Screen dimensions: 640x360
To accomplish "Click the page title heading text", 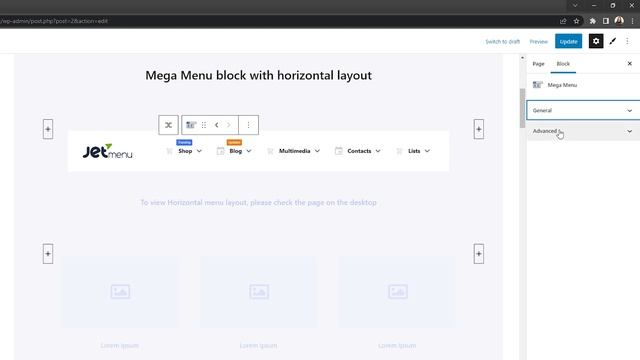I will pyautogui.click(x=258, y=76).
